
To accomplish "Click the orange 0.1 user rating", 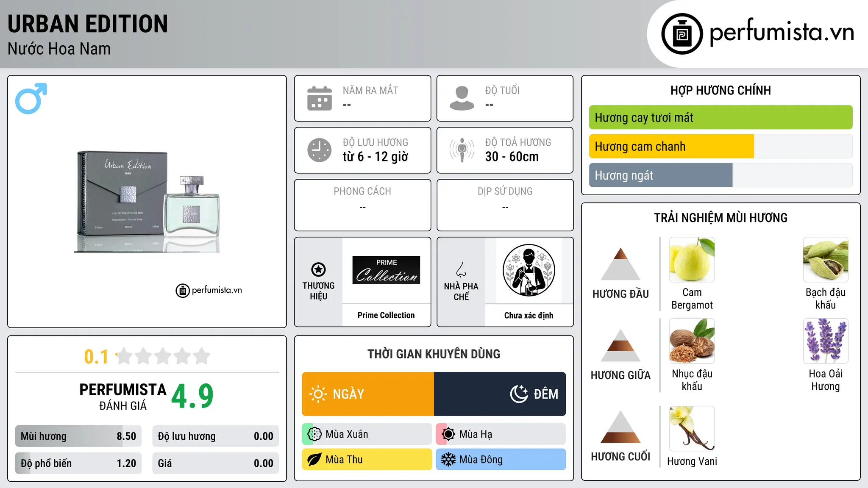I will [x=97, y=357].
